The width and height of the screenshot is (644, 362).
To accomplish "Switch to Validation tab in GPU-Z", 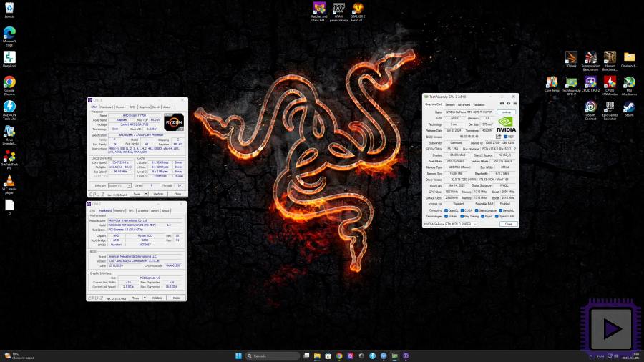I will tap(479, 104).
